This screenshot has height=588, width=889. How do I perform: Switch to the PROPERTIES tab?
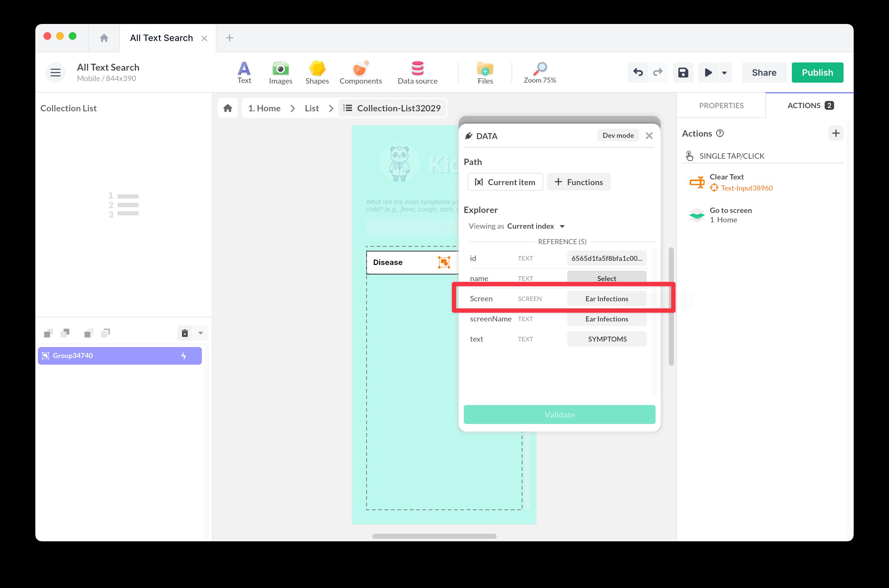tap(721, 105)
